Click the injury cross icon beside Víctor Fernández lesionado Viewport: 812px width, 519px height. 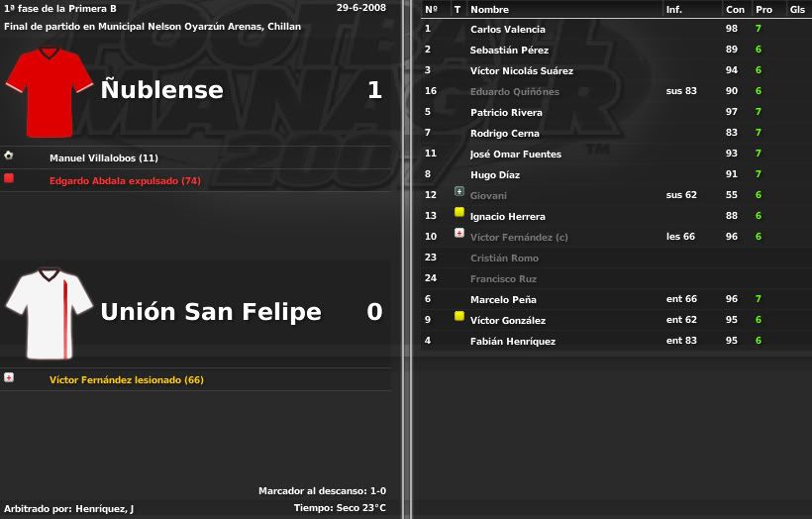click(x=9, y=377)
